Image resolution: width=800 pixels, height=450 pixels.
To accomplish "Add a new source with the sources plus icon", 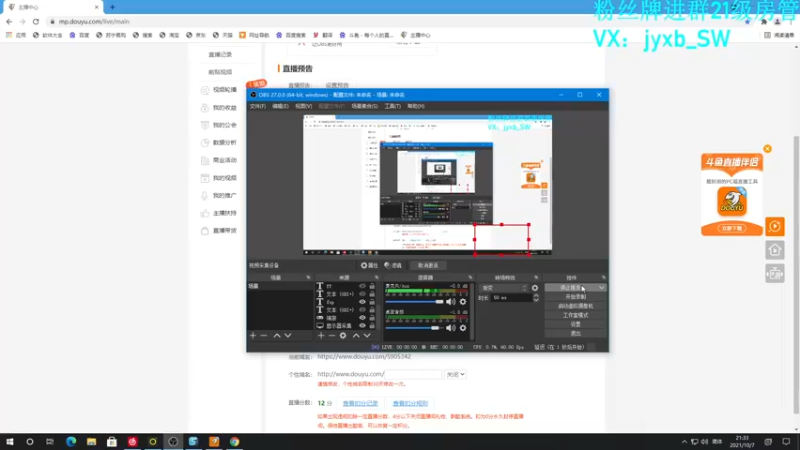I will click(321, 336).
